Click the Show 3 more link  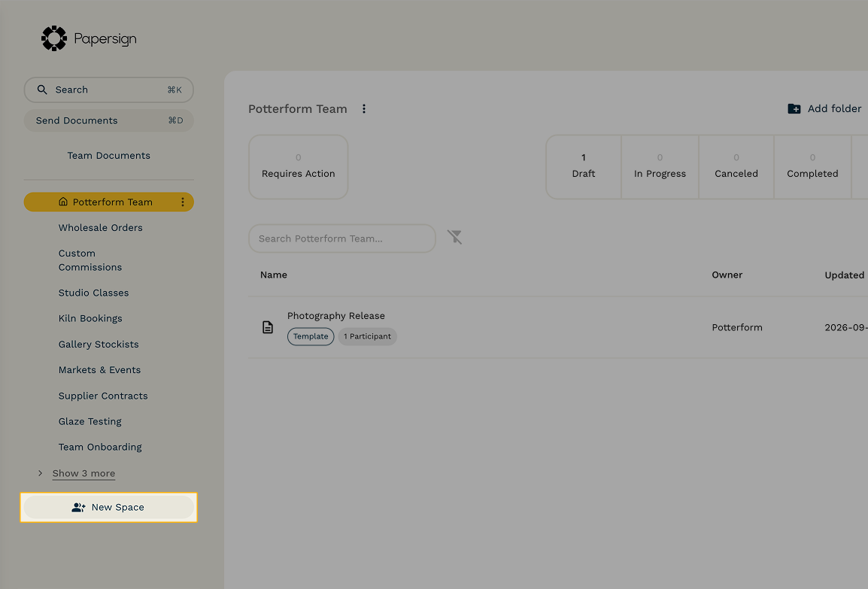[83, 473]
